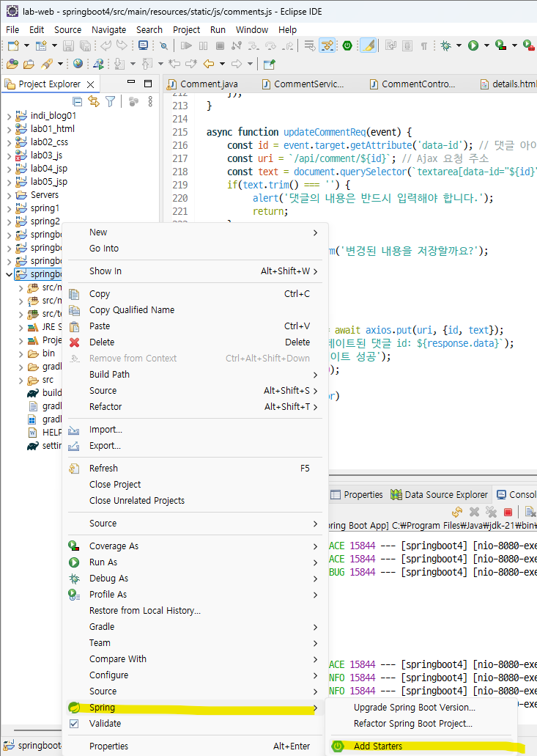Click the Suspend debug toolbar icon
Viewport: 537px width, 756px height.
[x=203, y=45]
